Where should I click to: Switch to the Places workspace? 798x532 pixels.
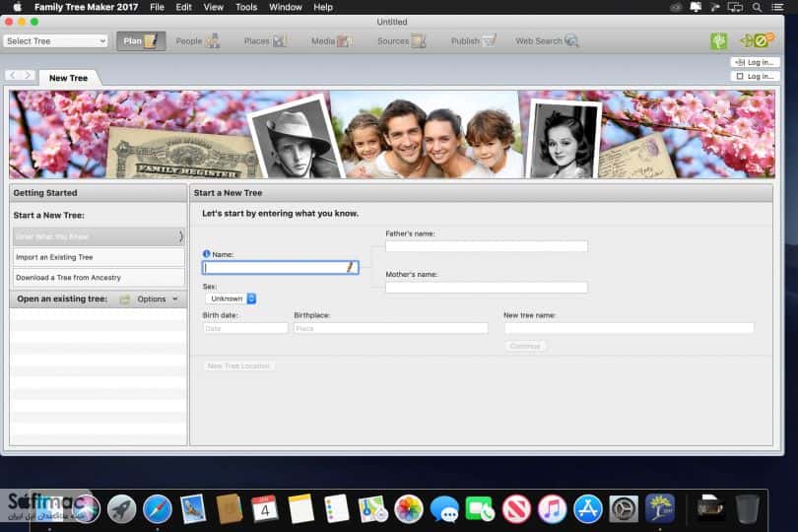(265, 41)
